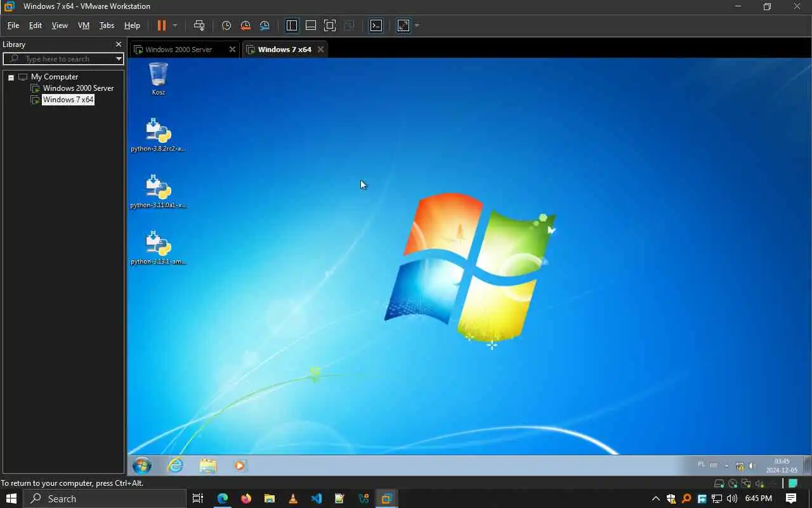
Task: Collapse the My Computer tree node
Action: pyautogui.click(x=11, y=77)
